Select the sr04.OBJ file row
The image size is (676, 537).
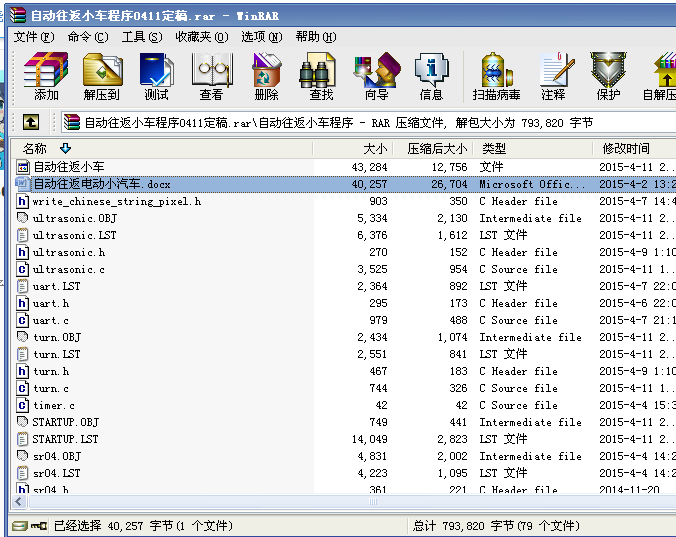(x=344, y=456)
